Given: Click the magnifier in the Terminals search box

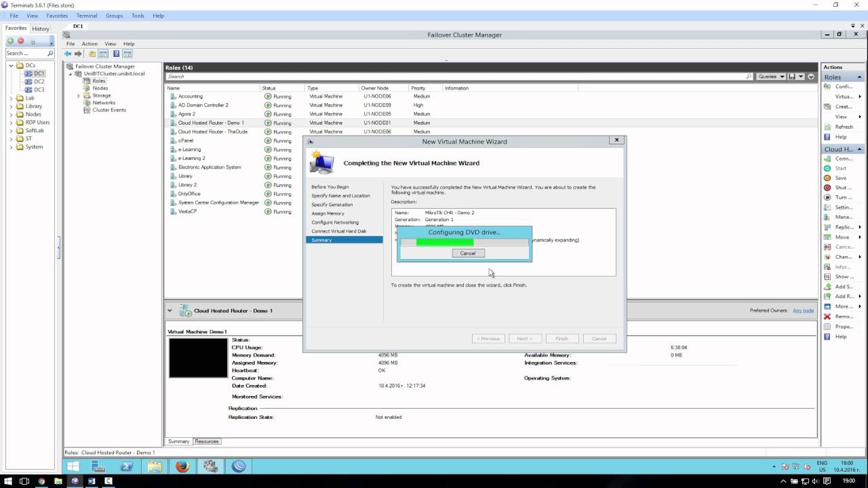Looking at the screenshot, I should tap(50, 53).
